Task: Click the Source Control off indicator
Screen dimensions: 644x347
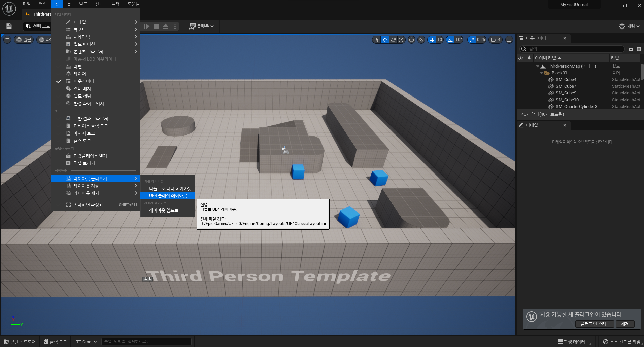Action: 621,342
